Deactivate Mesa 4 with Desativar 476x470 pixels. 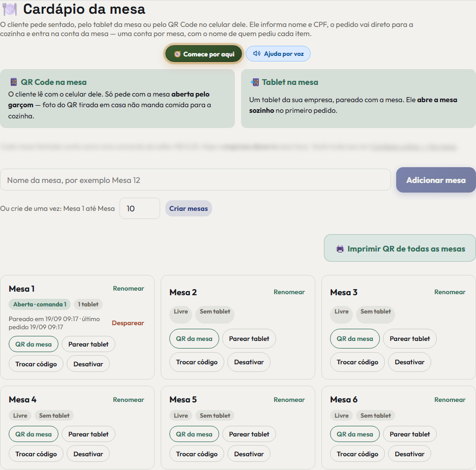point(88,454)
